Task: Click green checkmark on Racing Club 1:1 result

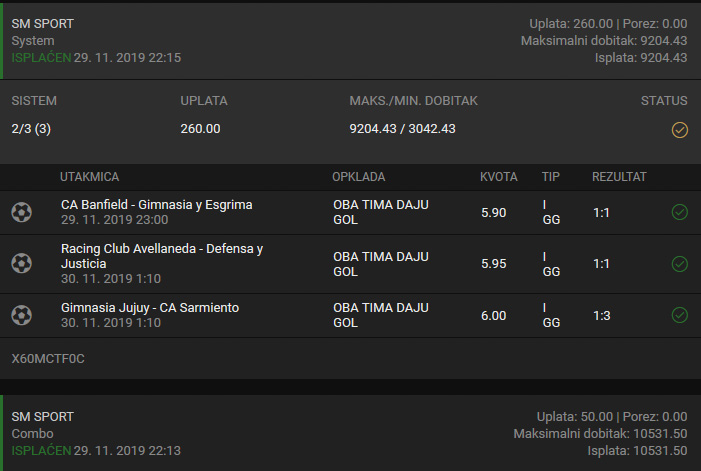Action: 680,264
